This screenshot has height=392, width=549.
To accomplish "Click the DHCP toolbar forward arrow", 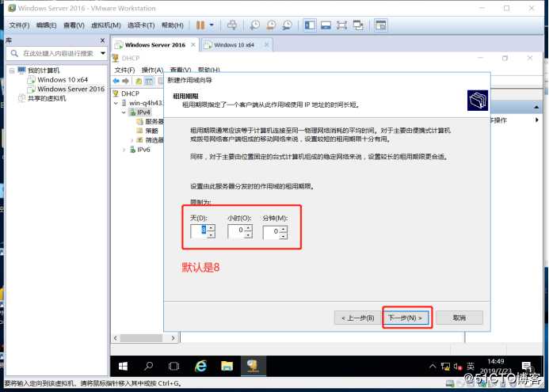I will tap(125, 82).
